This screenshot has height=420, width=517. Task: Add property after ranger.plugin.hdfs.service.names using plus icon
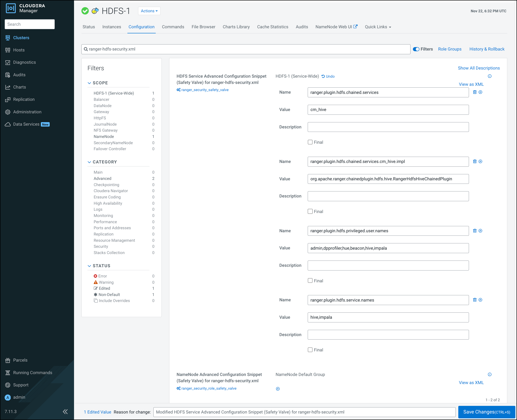pos(480,300)
